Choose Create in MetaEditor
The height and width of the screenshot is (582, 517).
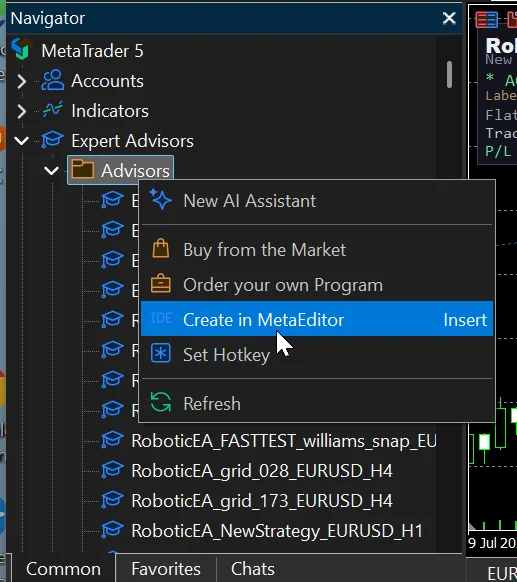point(317,319)
